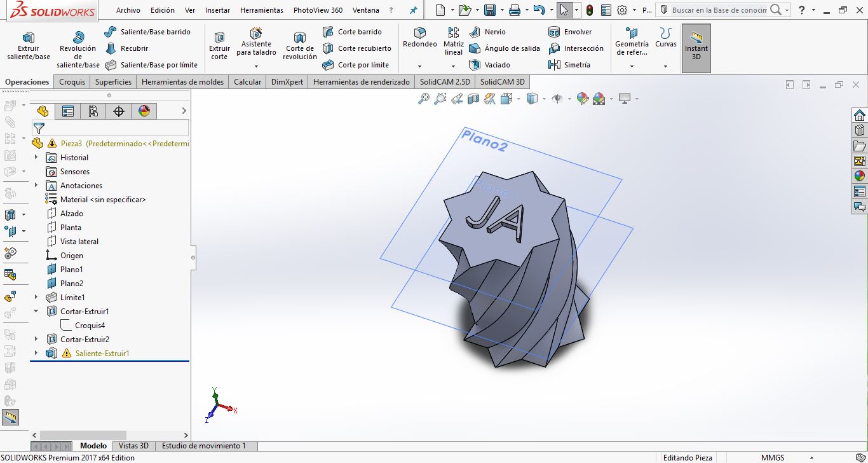Viewport: 868px width, 463px height.
Task: Expand the Anotaciones folder
Action: (x=36, y=186)
